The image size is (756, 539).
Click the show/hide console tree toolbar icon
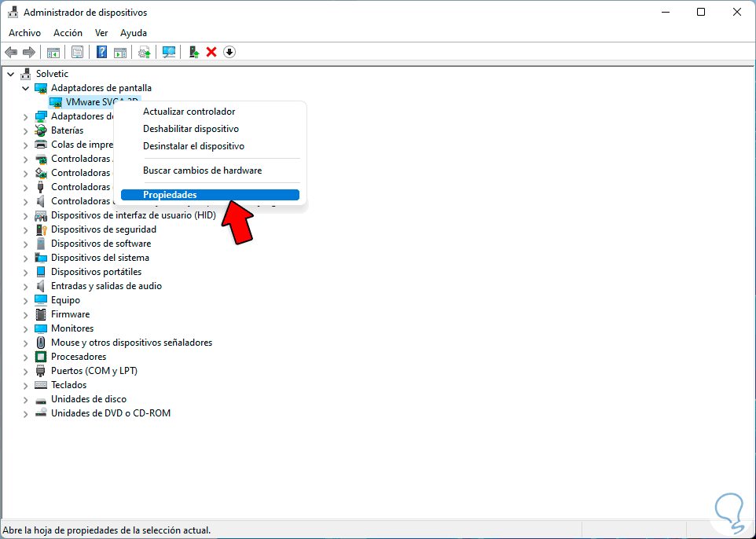53,52
